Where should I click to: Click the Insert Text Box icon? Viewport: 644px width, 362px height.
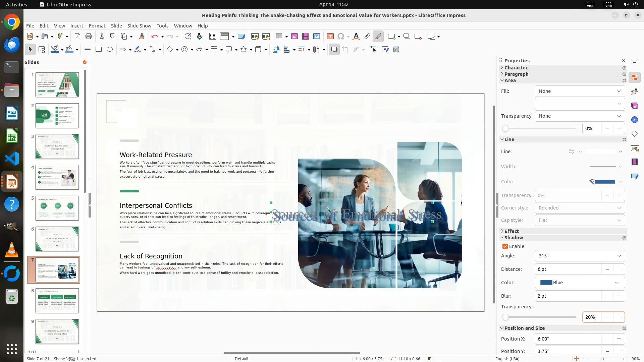click(330, 37)
